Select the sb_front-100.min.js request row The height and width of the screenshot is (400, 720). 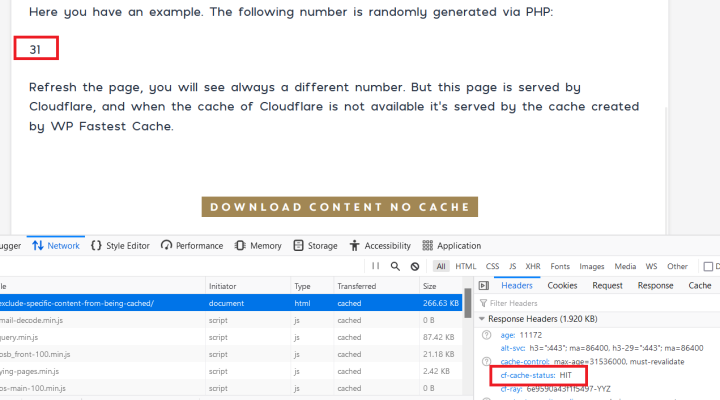pos(231,354)
